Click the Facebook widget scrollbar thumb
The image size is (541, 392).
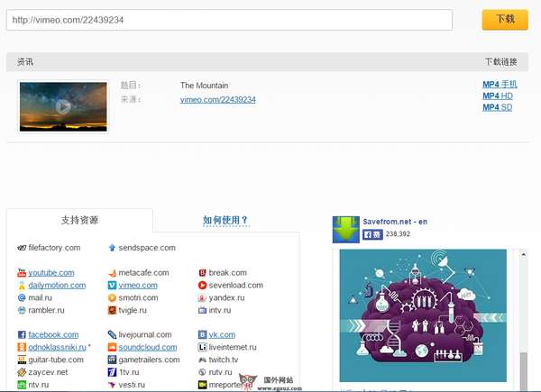click(523, 371)
